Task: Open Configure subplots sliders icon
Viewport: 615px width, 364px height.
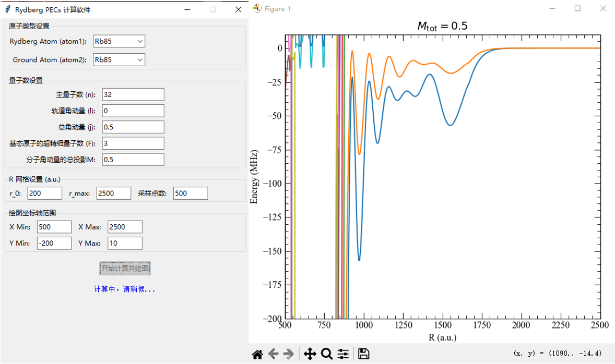Action: pos(343,354)
